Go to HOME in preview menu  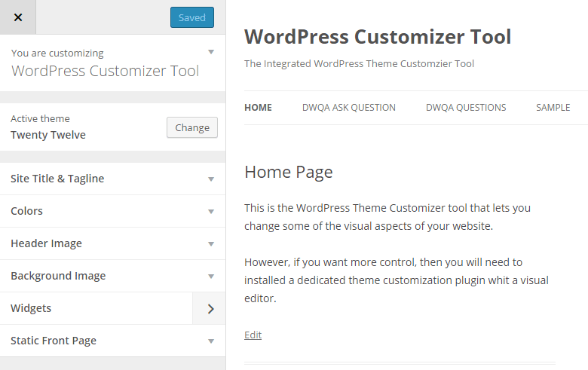258,108
